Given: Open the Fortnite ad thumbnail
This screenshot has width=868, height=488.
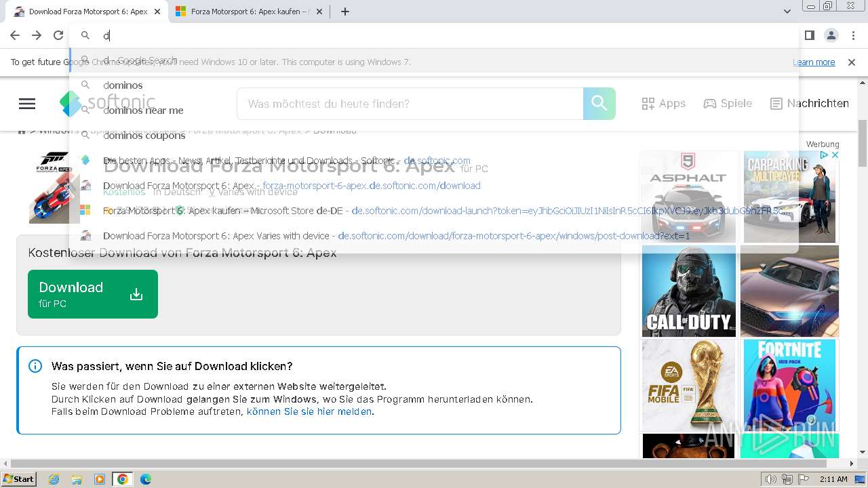Looking at the screenshot, I should coord(791,385).
